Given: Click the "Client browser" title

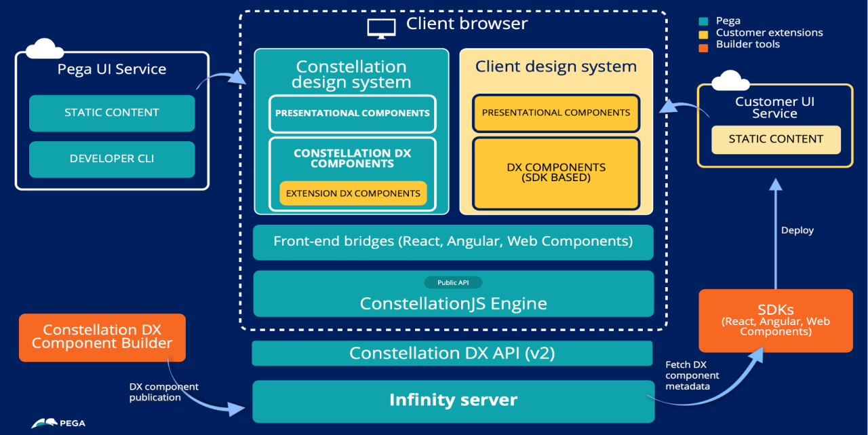Looking at the screenshot, I should tap(467, 24).
